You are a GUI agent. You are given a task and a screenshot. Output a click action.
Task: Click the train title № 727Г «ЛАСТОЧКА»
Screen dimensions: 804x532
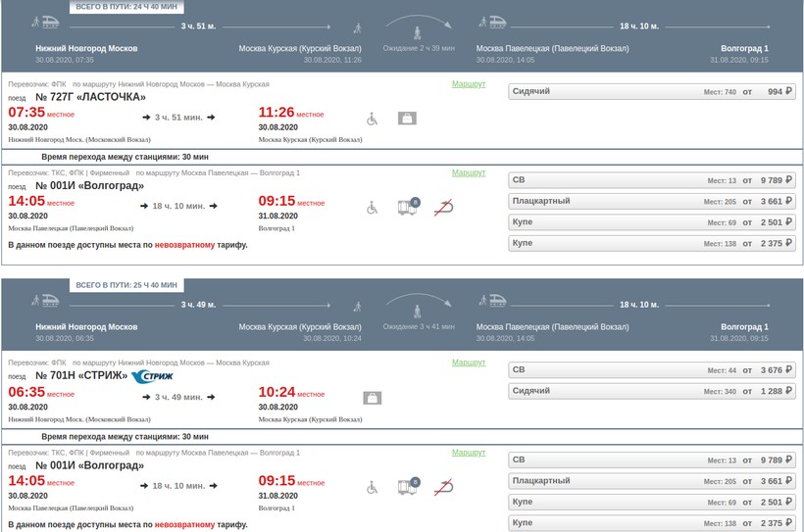point(90,97)
